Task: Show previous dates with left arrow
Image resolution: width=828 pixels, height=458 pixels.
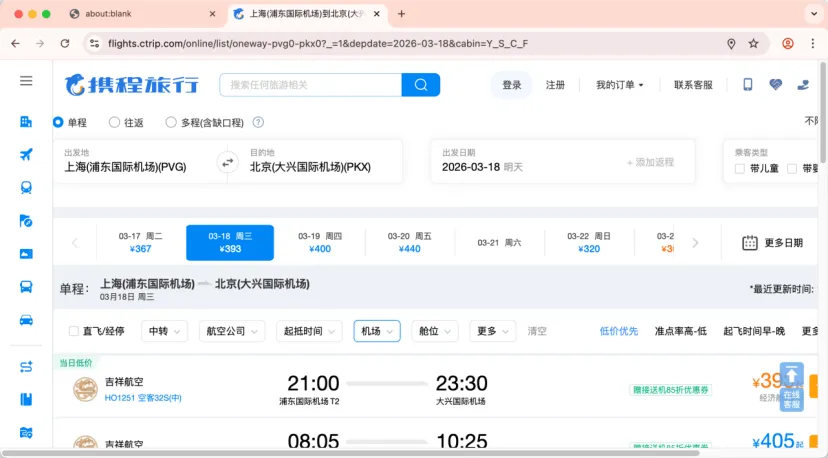Action: click(74, 243)
